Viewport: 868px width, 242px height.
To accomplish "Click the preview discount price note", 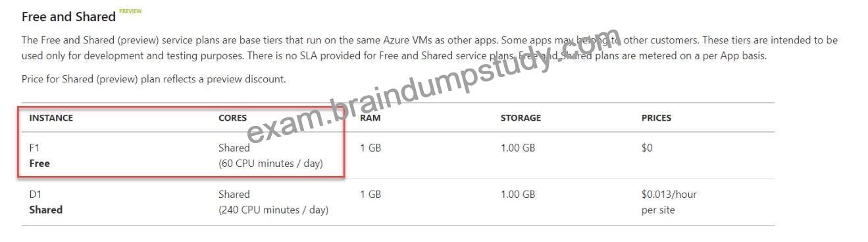I will (154, 79).
